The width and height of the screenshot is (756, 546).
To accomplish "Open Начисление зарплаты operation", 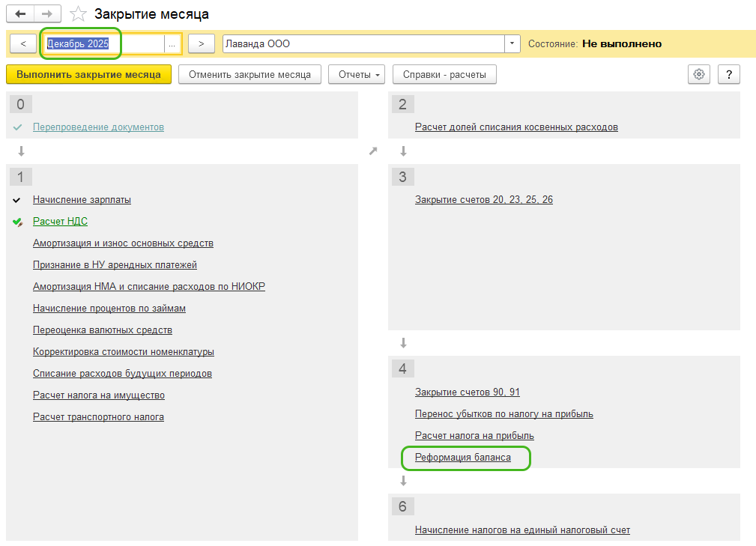I will coord(82,200).
